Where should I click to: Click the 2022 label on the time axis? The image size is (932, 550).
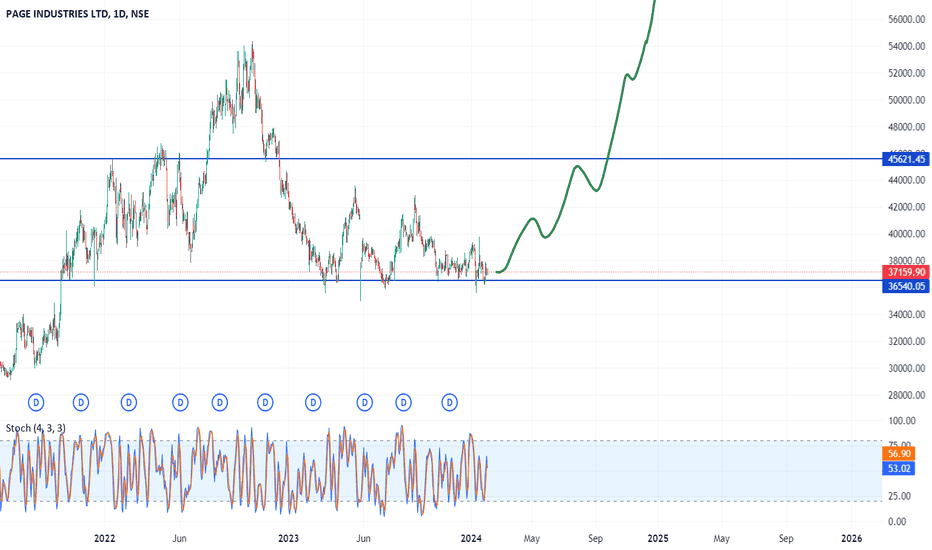point(105,539)
